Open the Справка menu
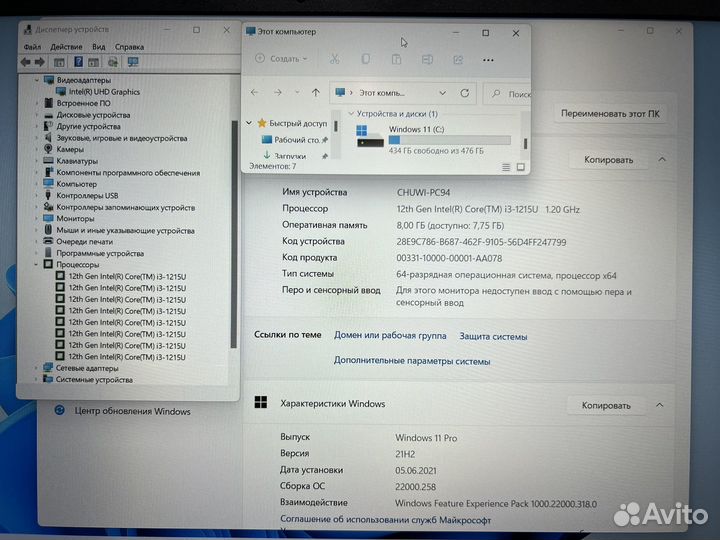Viewport: 720px width, 540px height. [x=129, y=47]
